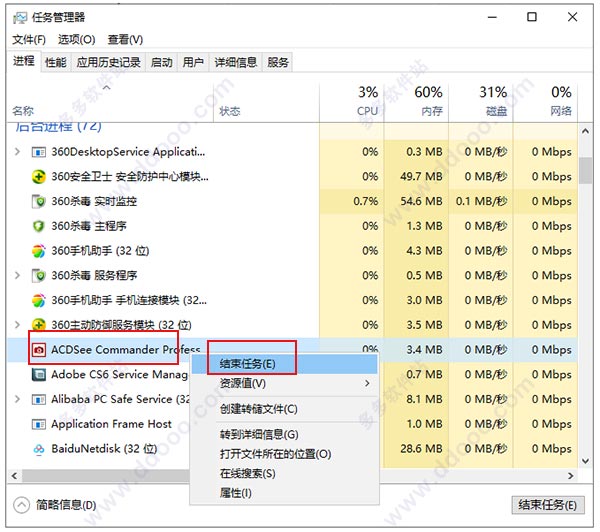Switch to the 启动 tab
Image resolution: width=600 pixels, height=532 pixels.
pos(161,62)
